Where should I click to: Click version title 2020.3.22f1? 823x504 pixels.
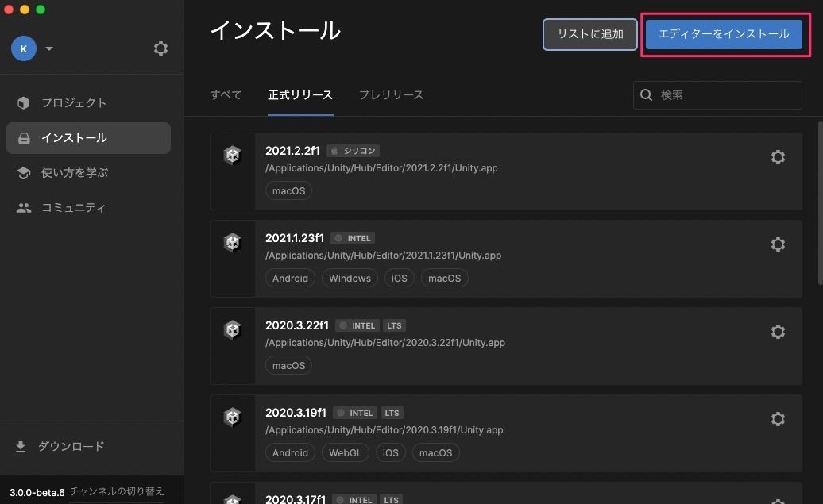[296, 325]
